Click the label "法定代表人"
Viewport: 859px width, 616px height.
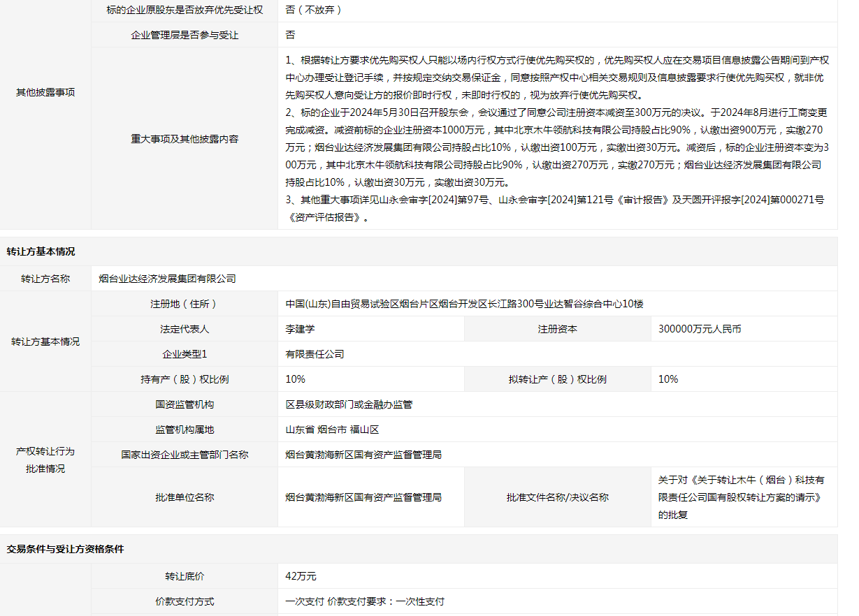coord(185,329)
